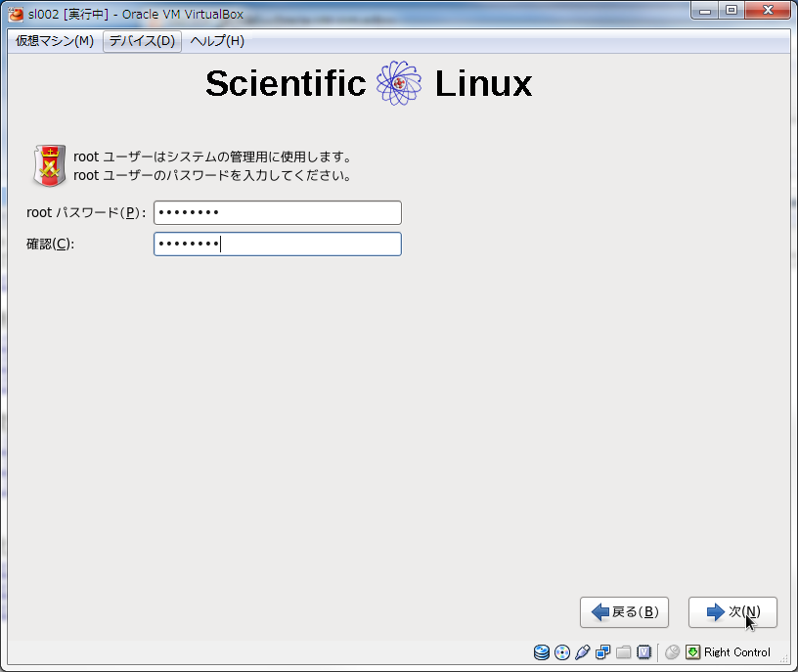Click the Right Control host key label
798x672 pixels.
click(x=737, y=652)
